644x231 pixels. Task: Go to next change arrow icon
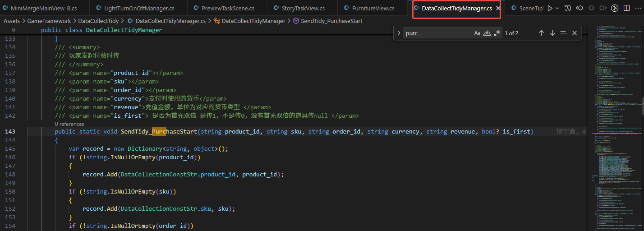(x=603, y=8)
